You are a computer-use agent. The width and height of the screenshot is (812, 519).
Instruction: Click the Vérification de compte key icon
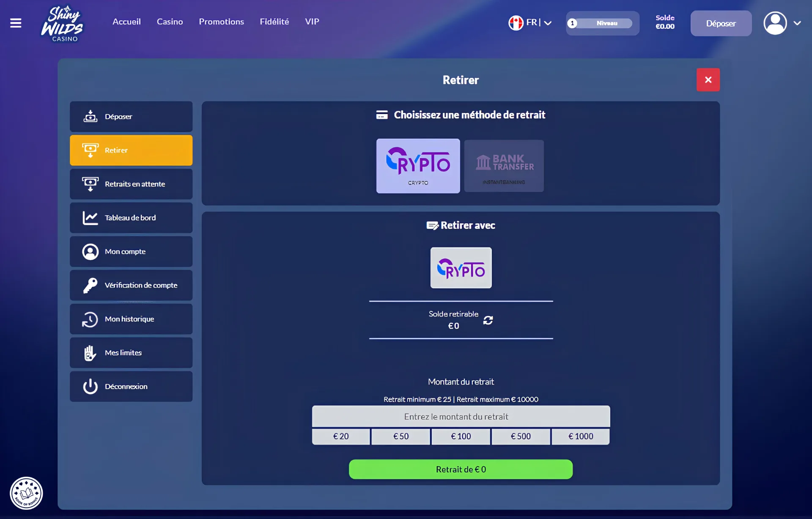click(x=90, y=286)
